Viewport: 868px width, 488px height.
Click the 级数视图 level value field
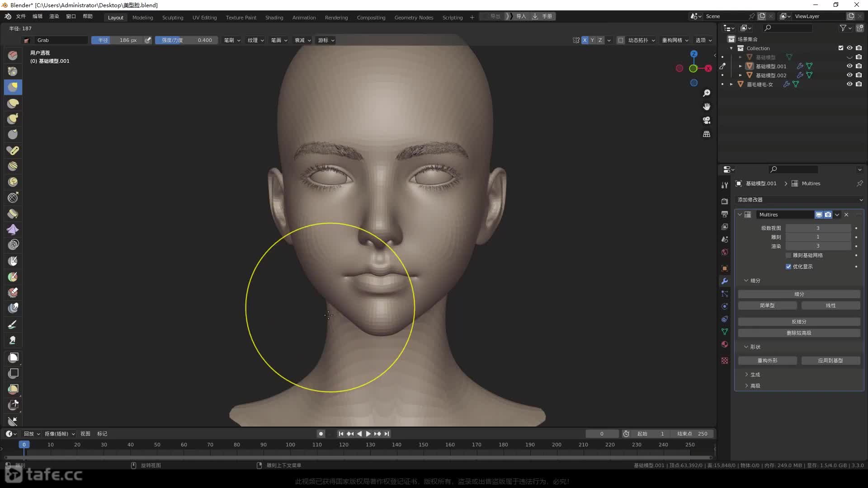tap(818, 228)
